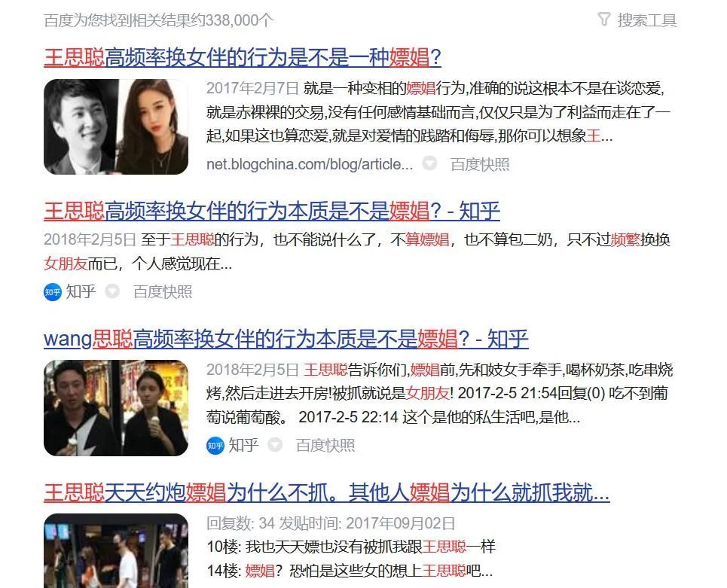Click date text 2017年2月7日 in first snippet

coord(252,89)
